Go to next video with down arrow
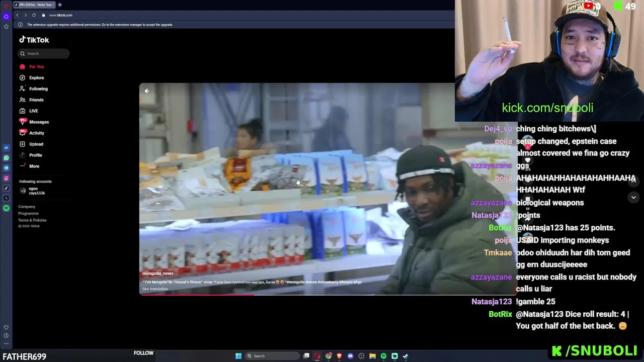The image size is (644, 362). pos(633,198)
